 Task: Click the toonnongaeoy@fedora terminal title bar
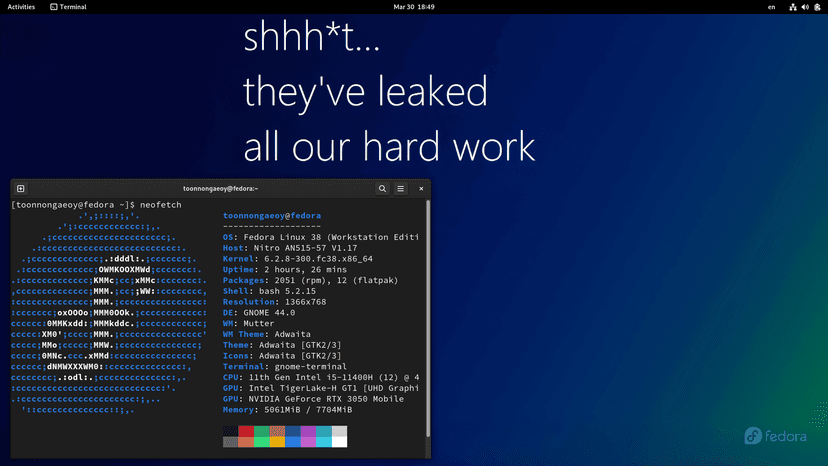tap(220, 188)
